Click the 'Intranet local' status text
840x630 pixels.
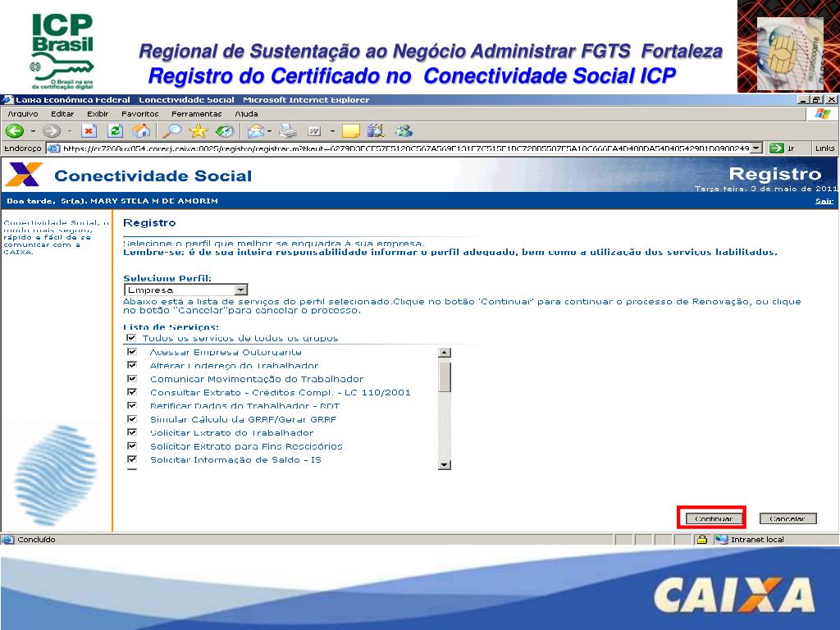pos(757,540)
